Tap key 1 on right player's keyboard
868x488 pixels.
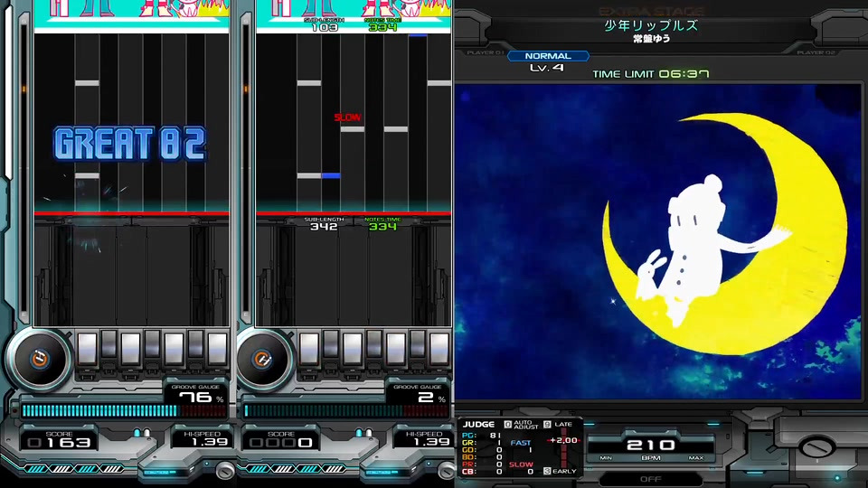[x=309, y=349]
